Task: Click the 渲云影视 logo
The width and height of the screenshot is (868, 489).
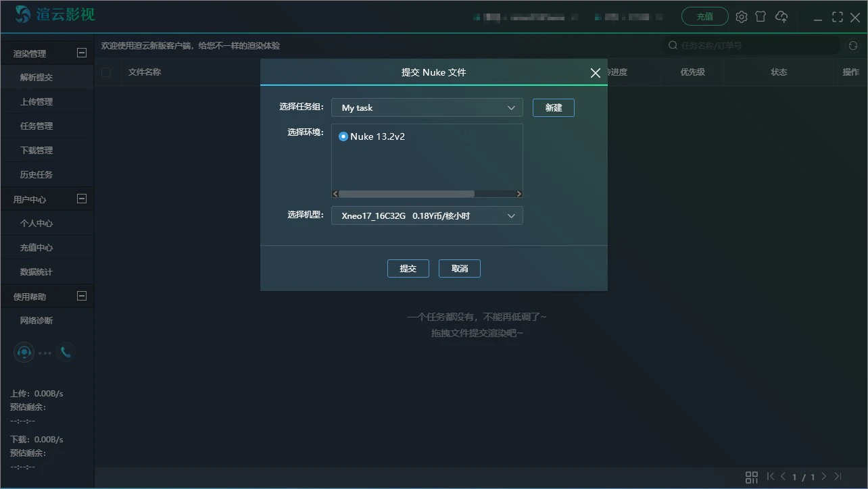Action: [55, 14]
